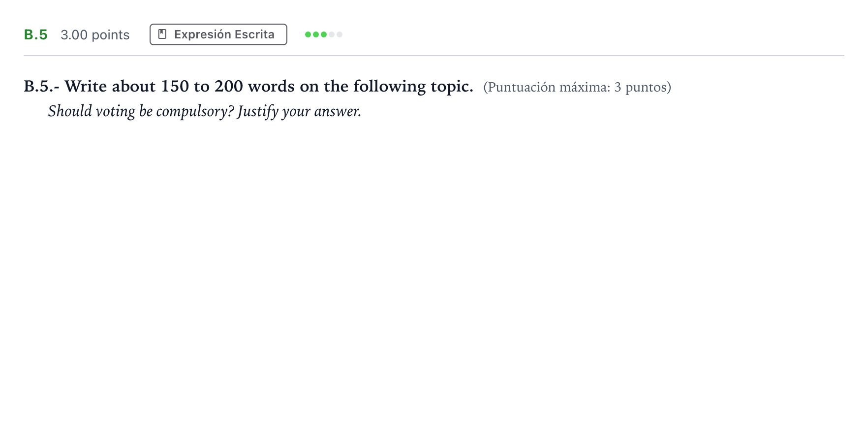Click the fourth grey difficulty dot
Image resolution: width=868 pixels, height=445 pixels.
click(332, 34)
